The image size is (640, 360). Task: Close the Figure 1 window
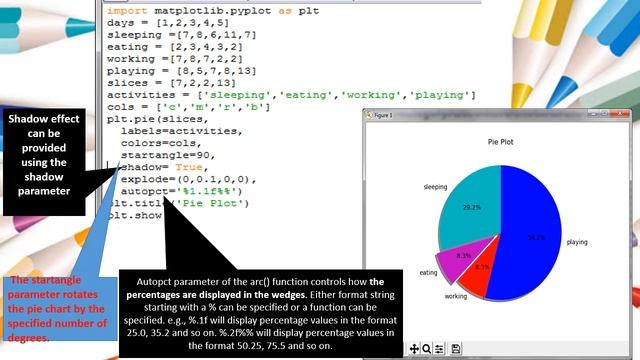620,113
